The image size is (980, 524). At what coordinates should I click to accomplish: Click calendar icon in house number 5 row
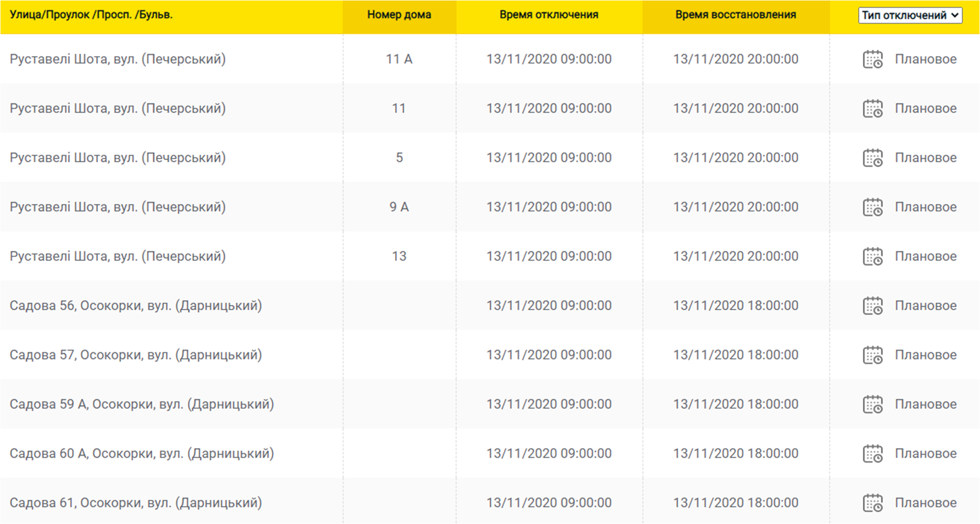coord(873,158)
